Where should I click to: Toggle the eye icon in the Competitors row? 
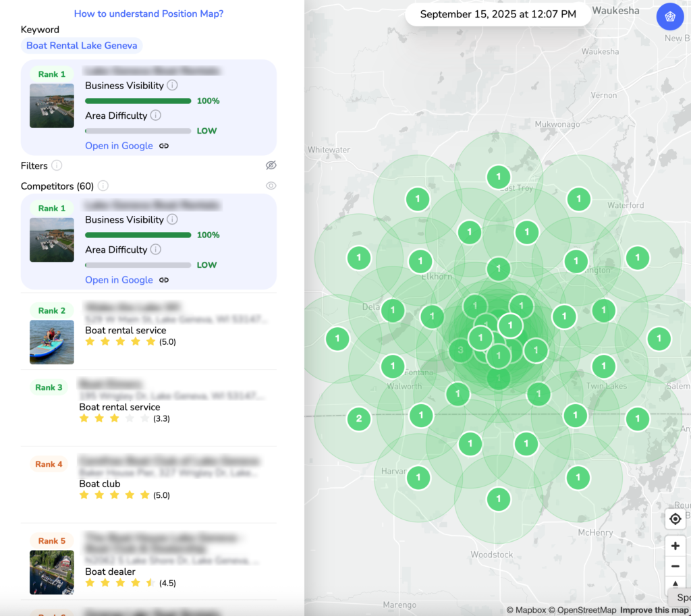(271, 186)
